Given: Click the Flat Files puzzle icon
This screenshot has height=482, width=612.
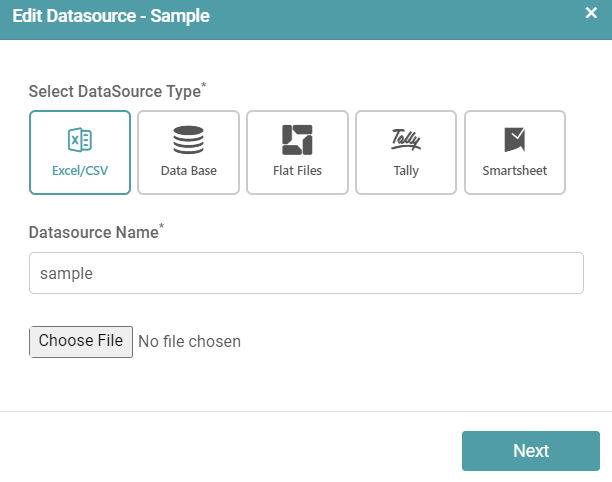Looking at the screenshot, I should coord(297,140).
